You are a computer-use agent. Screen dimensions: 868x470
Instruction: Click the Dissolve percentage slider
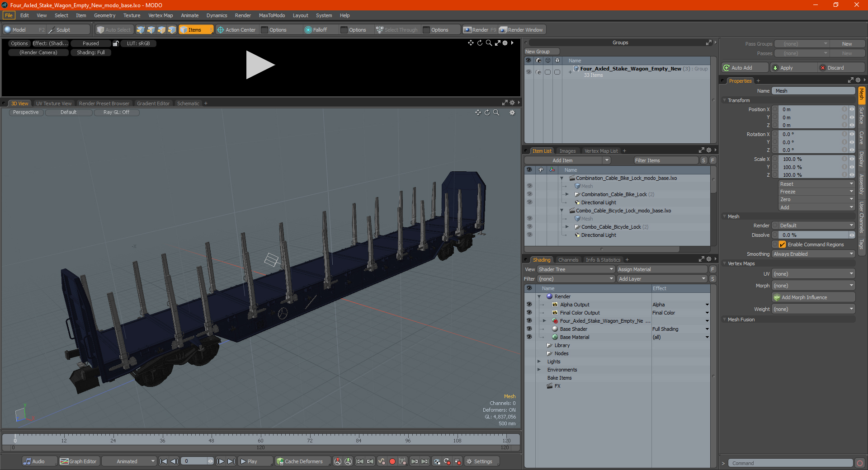pos(813,235)
